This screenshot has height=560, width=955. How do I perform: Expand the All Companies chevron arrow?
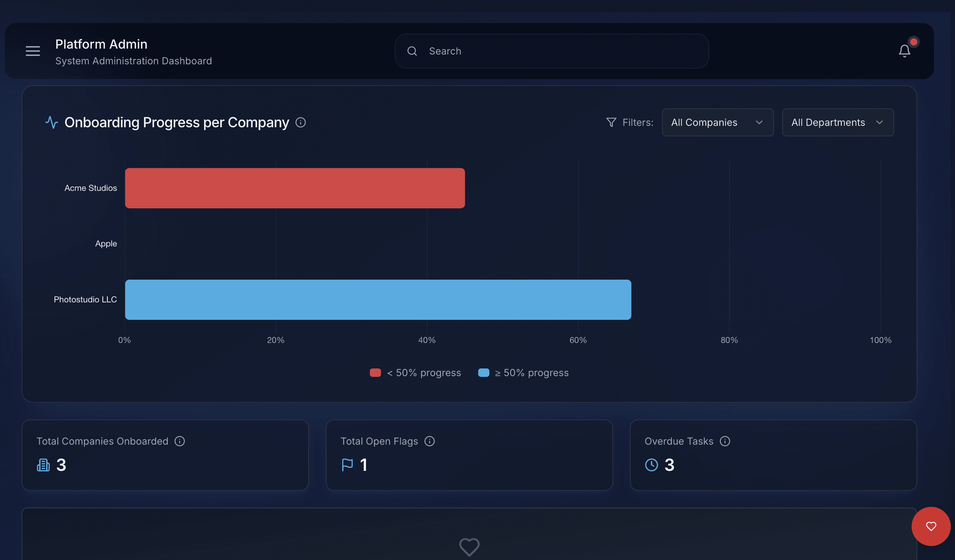(760, 122)
